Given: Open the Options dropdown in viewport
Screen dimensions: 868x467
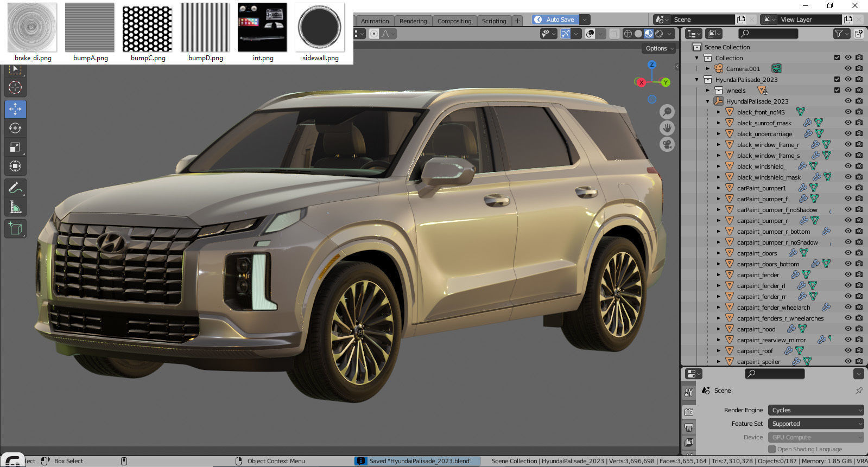Looking at the screenshot, I should pos(660,48).
